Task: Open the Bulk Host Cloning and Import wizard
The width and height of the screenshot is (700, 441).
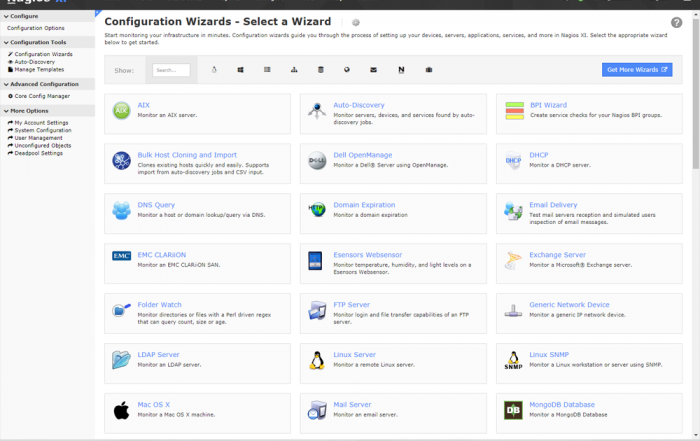Action: coord(187,155)
